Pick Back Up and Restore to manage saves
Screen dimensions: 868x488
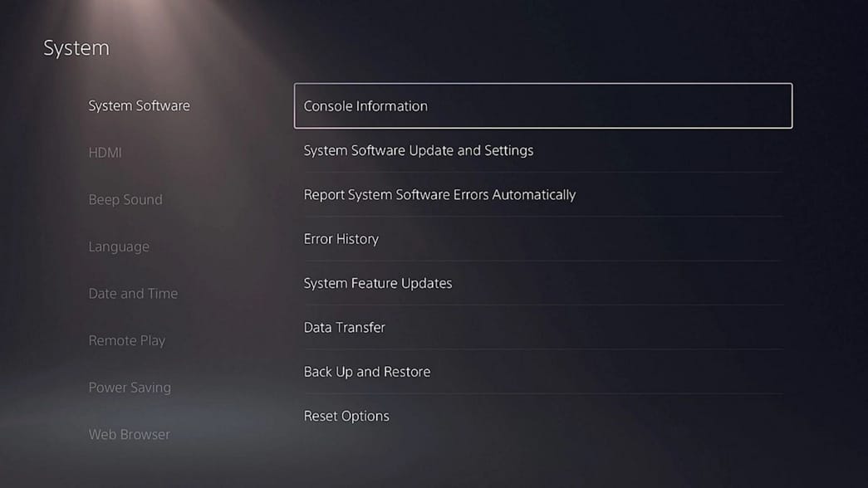(367, 372)
